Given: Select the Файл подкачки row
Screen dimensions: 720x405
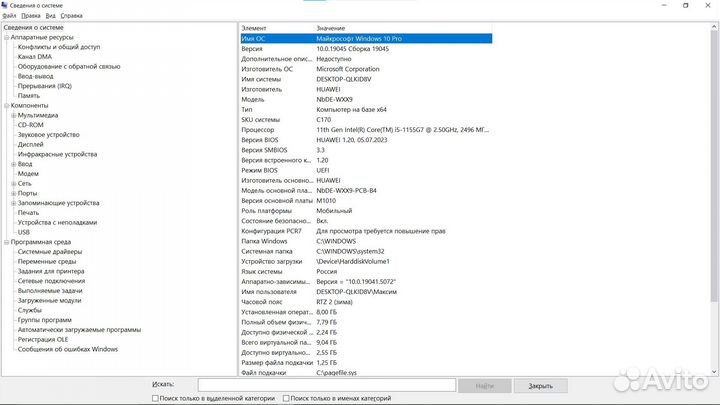Looking at the screenshot, I should point(366,373).
